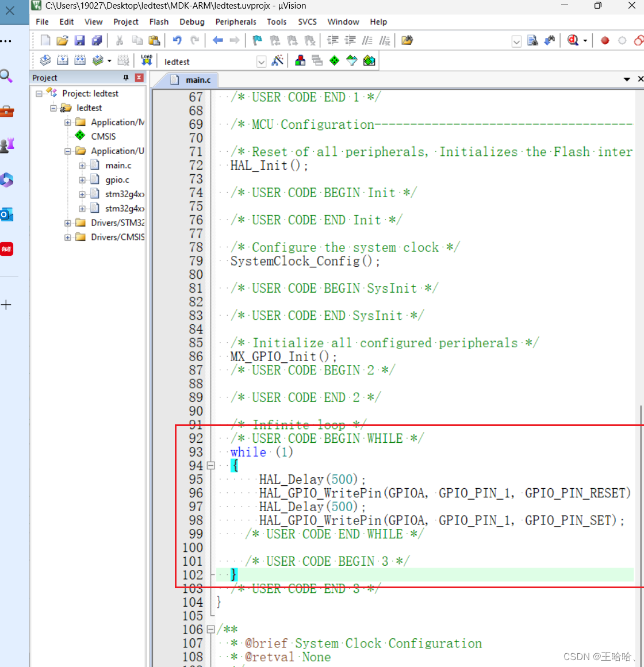Click the search magnifier in the left sidebar
Viewport: 644px width, 667px height.
pyautogui.click(x=6, y=76)
